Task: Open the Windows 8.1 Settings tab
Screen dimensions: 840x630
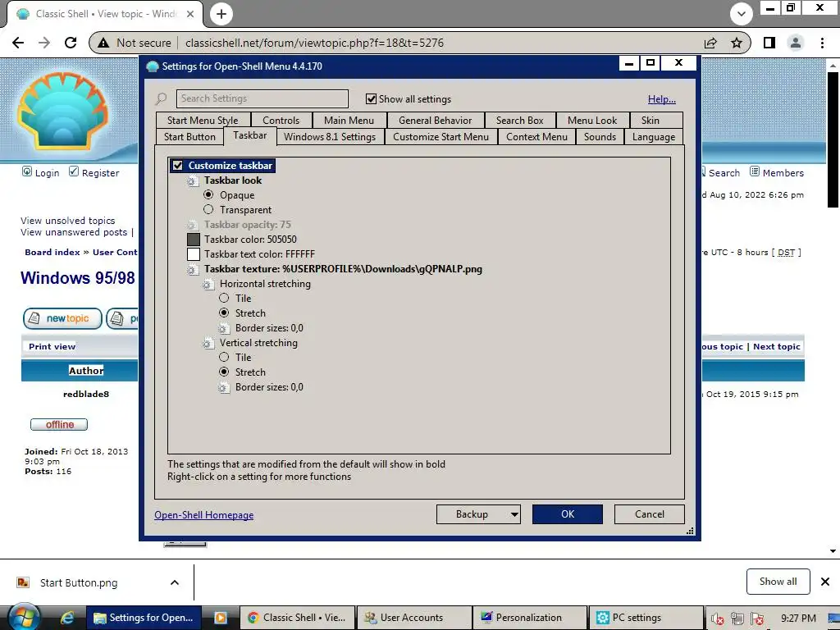Action: (x=330, y=137)
